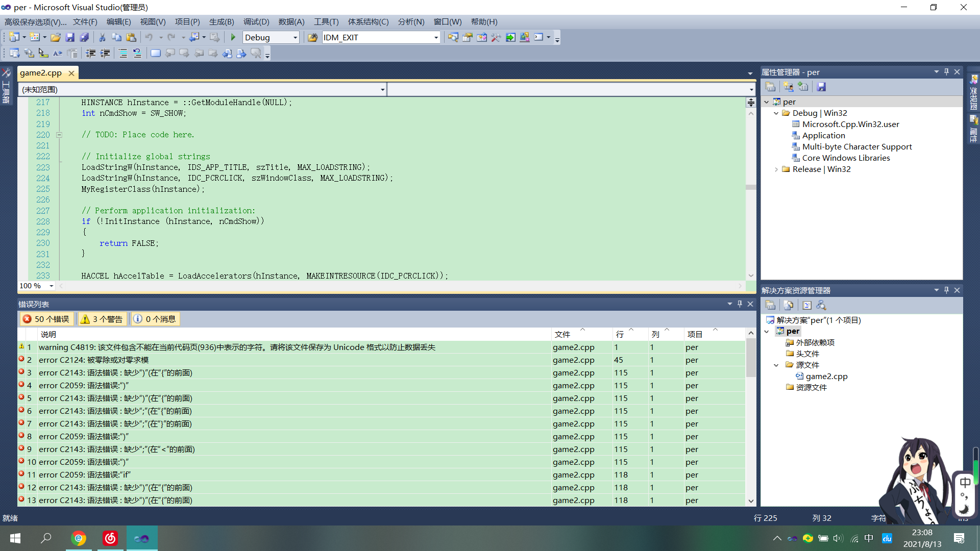Click the Show All Files icon in Solution Explorer
The image size is (980, 551).
789,305
